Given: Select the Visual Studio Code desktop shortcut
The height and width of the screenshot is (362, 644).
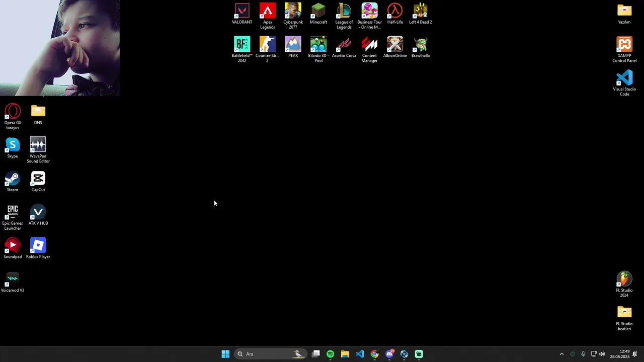Looking at the screenshot, I should point(624,83).
